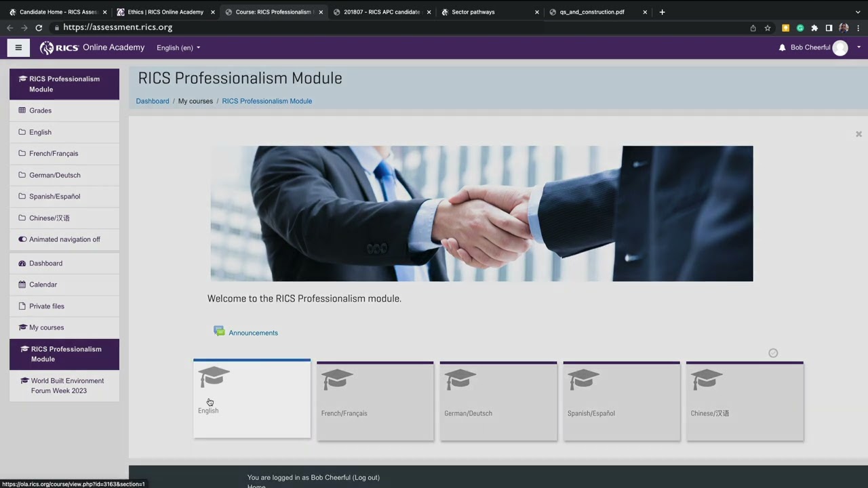Open the English section in sidebar

pyautogui.click(x=64, y=132)
